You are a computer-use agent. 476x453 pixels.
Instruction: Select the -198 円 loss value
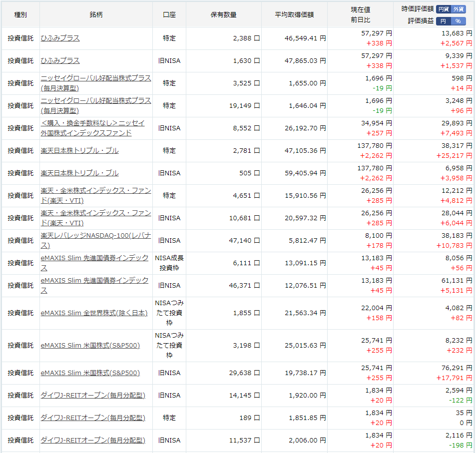pos(461,446)
